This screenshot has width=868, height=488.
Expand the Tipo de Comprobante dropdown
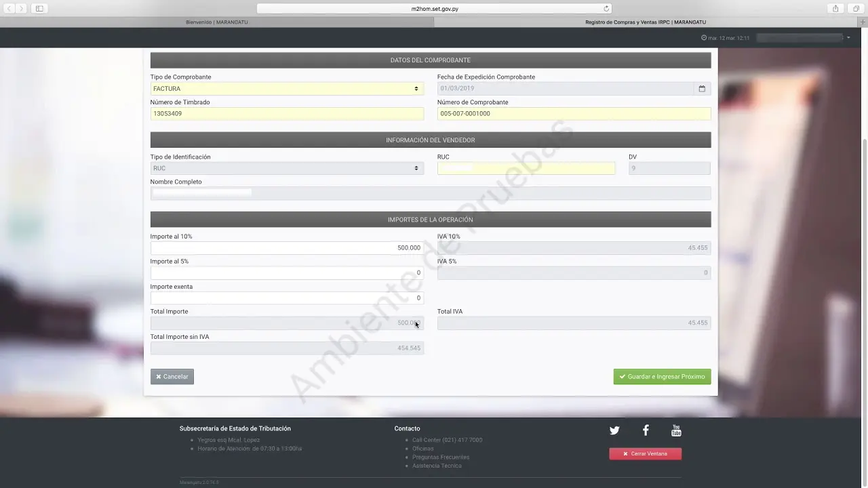(287, 89)
